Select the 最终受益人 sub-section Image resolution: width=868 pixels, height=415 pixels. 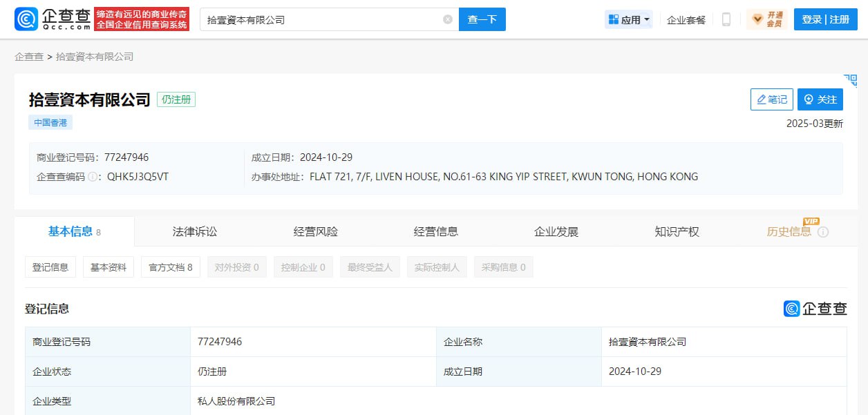[370, 267]
